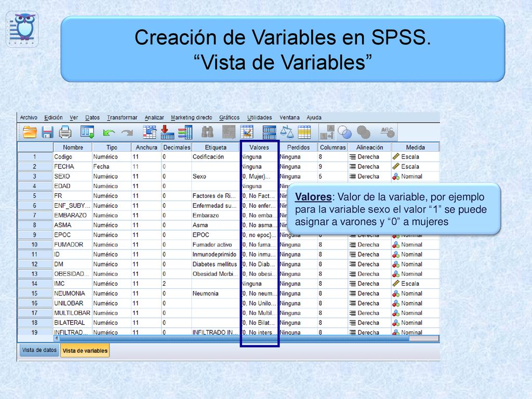Viewport: 532px width, 399px height.
Task: Click the Medida cell "Nominal" in DM row
Action: click(415, 264)
